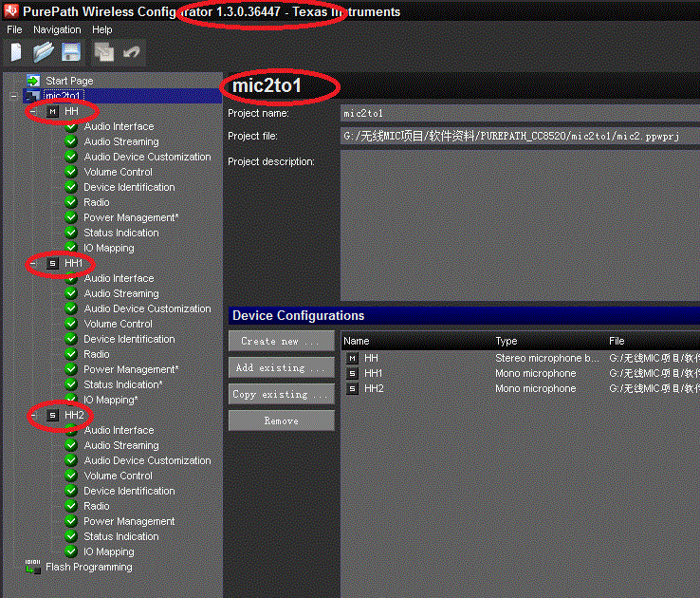
Task: Click the master M icon beside HH in tree
Action: point(53,111)
